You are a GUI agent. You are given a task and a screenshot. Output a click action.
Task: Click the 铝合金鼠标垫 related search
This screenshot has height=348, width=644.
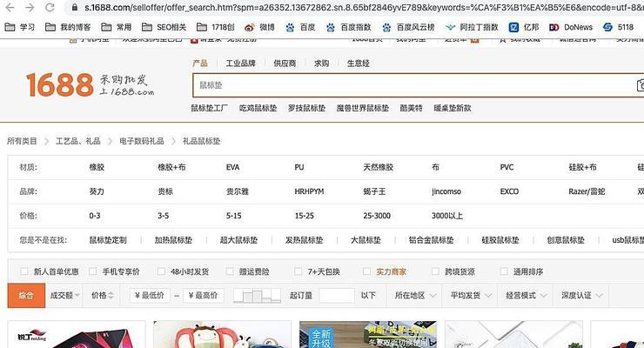(432, 240)
